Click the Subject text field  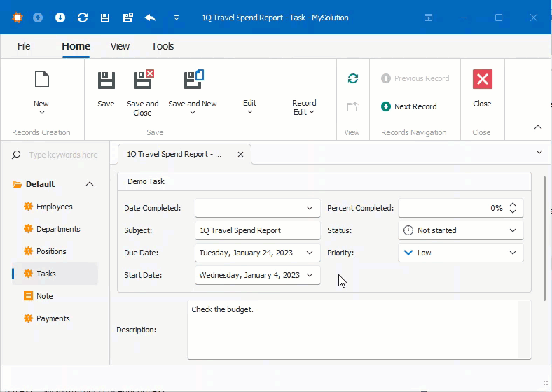pos(258,230)
